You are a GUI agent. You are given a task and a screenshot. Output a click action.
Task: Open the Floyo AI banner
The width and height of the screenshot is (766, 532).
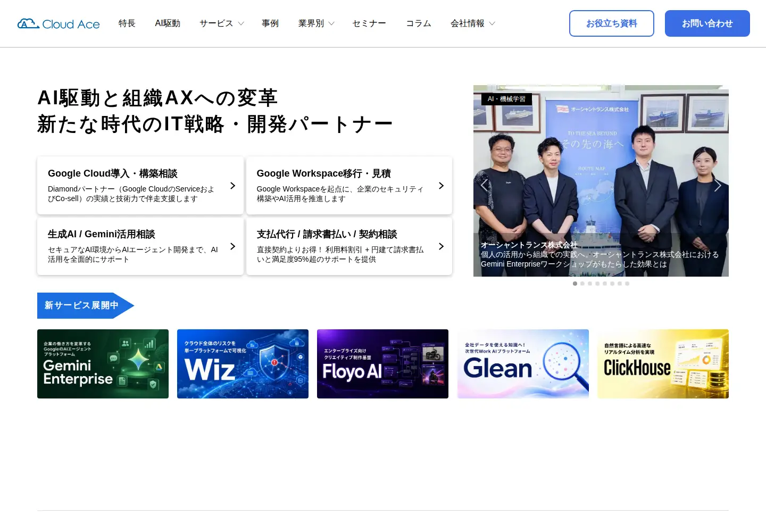pos(382,364)
